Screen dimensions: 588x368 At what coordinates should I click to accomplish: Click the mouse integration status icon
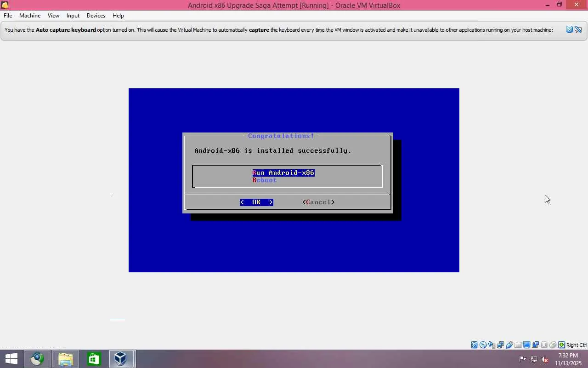pyautogui.click(x=553, y=345)
